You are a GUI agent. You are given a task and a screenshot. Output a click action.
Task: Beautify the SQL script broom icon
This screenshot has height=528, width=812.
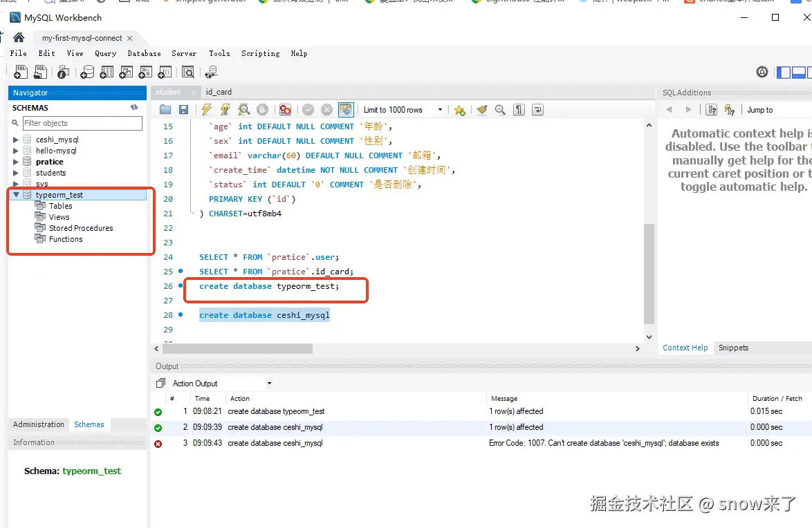click(x=482, y=110)
